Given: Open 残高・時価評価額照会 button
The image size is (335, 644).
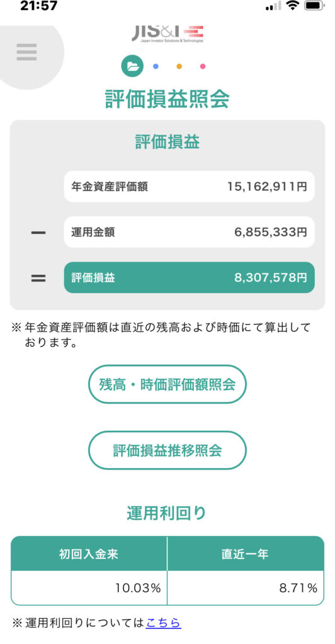Looking at the screenshot, I should tap(167, 384).
